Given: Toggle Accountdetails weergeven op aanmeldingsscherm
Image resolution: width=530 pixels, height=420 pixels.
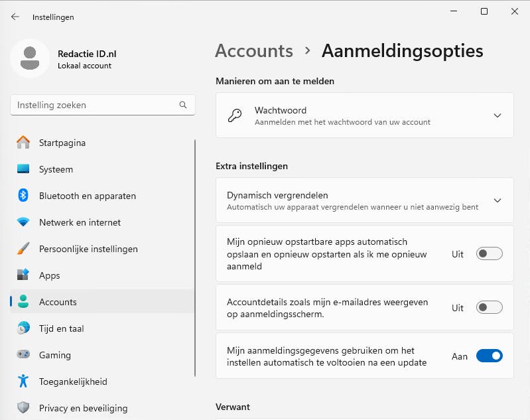Looking at the screenshot, I should point(489,308).
